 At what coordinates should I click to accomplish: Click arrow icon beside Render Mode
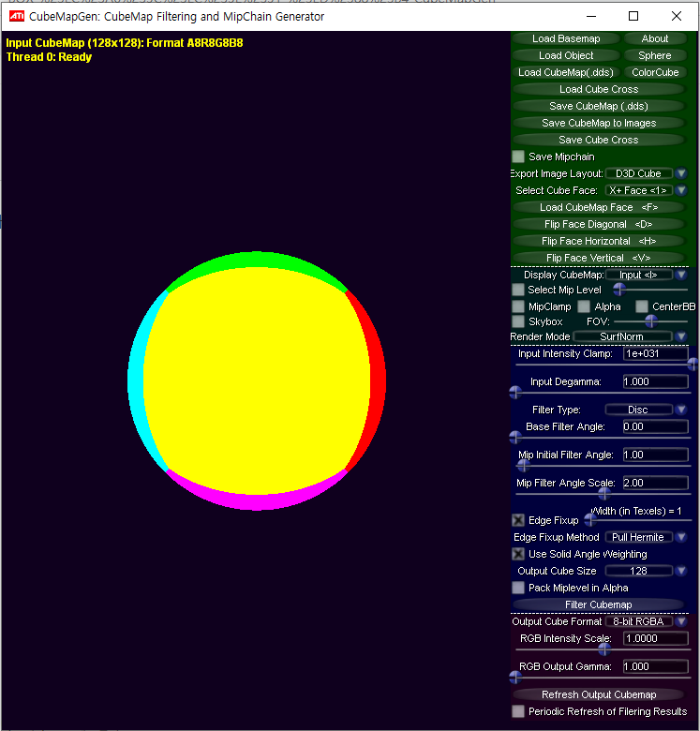[681, 336]
